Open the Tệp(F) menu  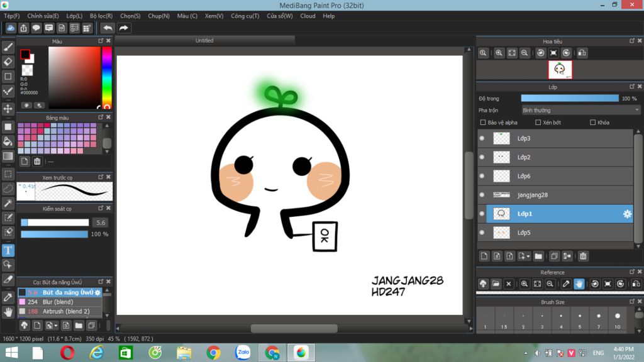point(11,16)
